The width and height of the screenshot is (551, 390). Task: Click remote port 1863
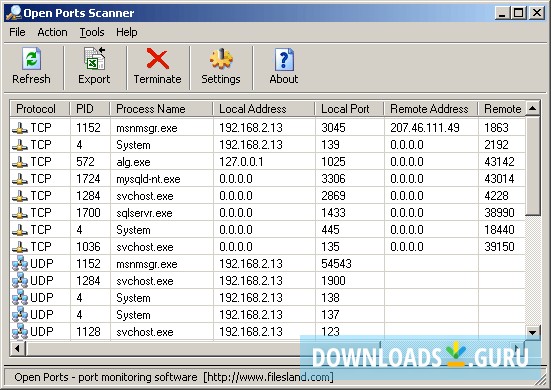pyautogui.click(x=496, y=128)
